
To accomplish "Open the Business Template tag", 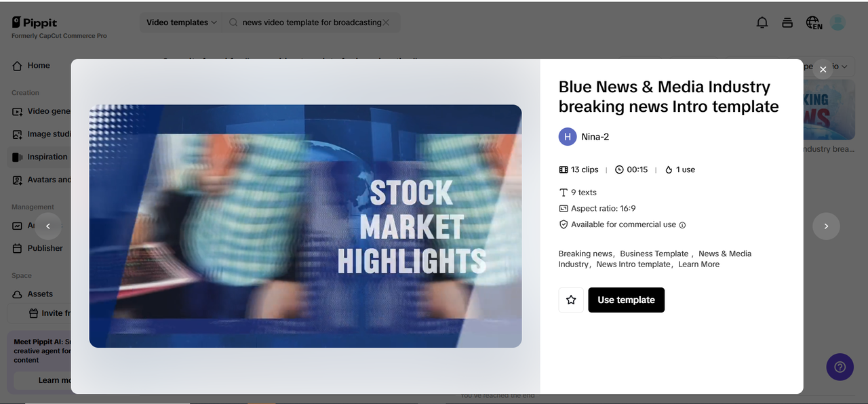I will click(654, 254).
